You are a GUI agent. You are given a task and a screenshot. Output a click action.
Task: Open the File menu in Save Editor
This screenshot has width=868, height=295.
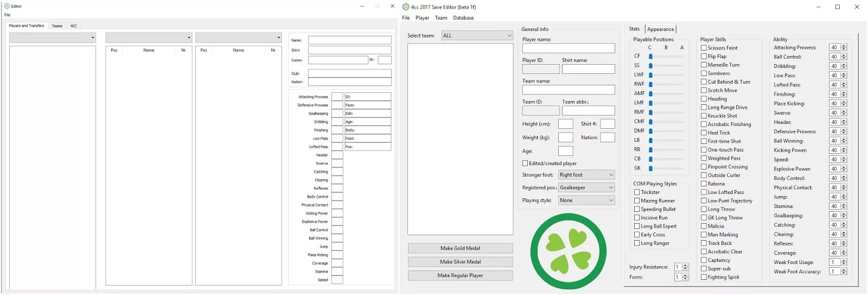[x=406, y=18]
